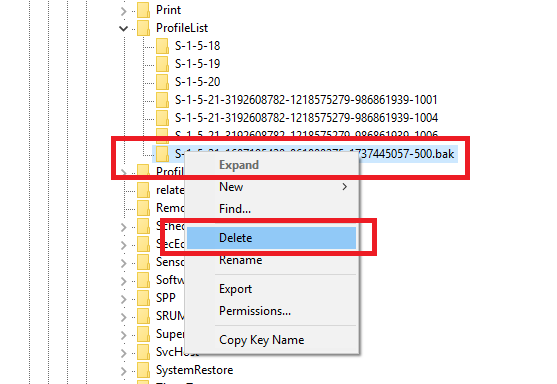Select key S-1-5-21-3192608782-1218575279-986861939-1001
The width and height of the screenshot is (557, 384).
click(306, 100)
